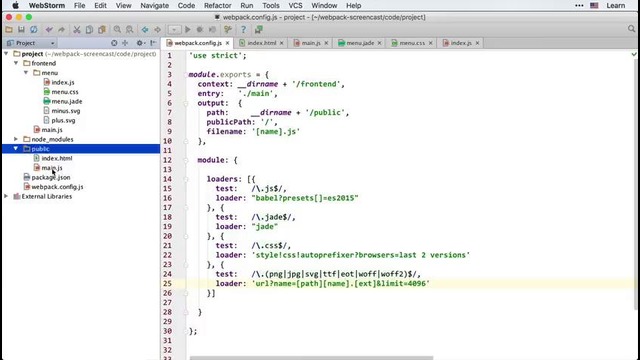Open the VCS menu
Viewport: 640px width, 360px height.
coord(295,6)
